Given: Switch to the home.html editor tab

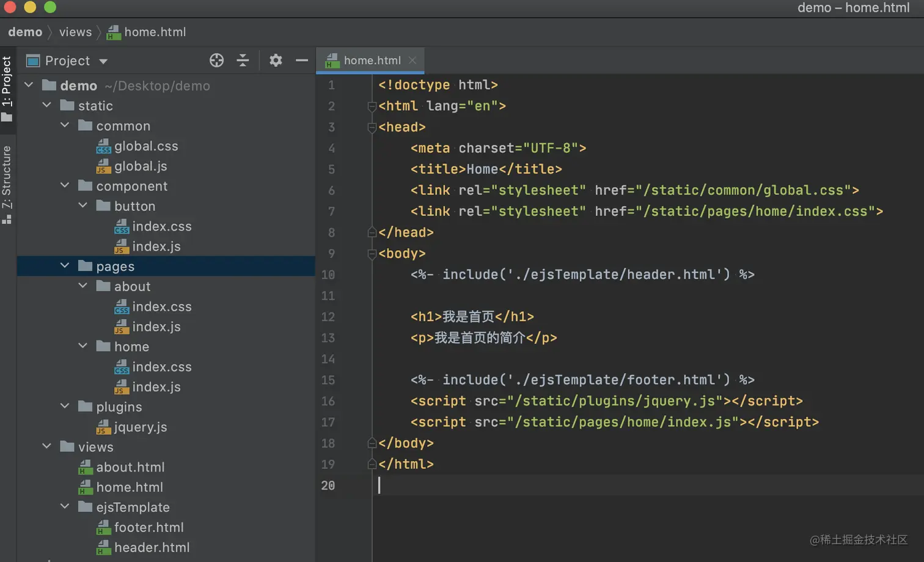Looking at the screenshot, I should tap(370, 60).
